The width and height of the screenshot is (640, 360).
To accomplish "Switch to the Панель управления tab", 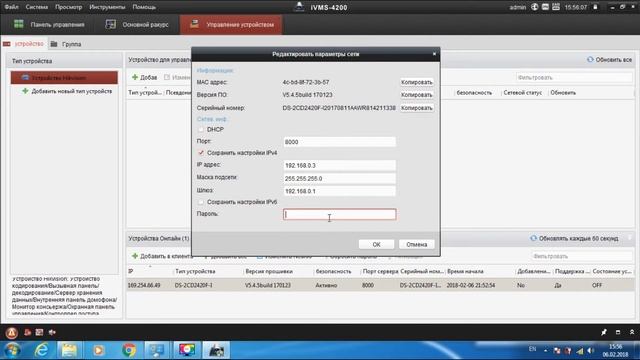I will [x=49, y=24].
